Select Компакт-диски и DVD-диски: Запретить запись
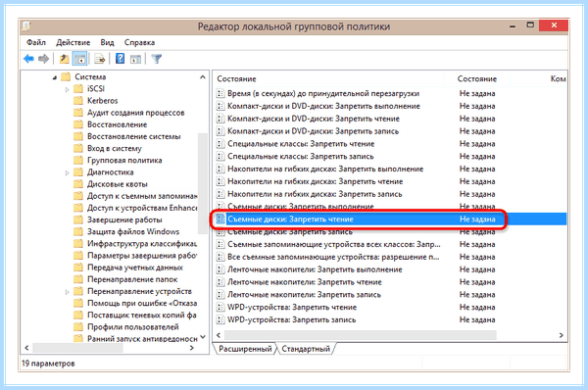 coord(314,131)
